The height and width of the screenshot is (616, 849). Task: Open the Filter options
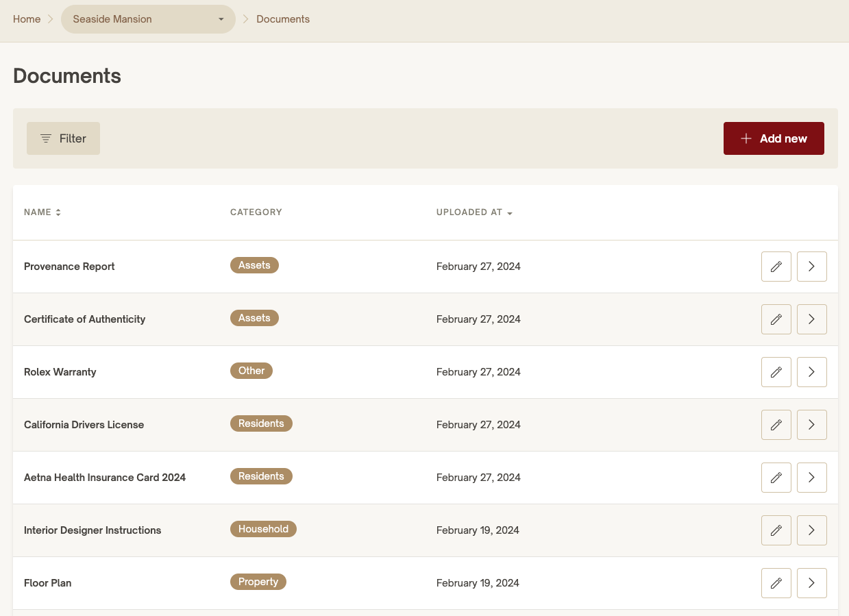(63, 138)
